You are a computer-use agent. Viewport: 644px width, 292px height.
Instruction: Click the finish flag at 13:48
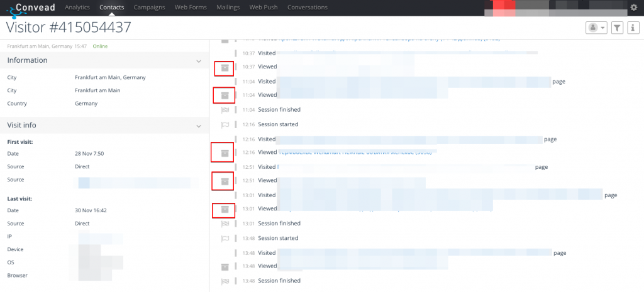pyautogui.click(x=225, y=281)
